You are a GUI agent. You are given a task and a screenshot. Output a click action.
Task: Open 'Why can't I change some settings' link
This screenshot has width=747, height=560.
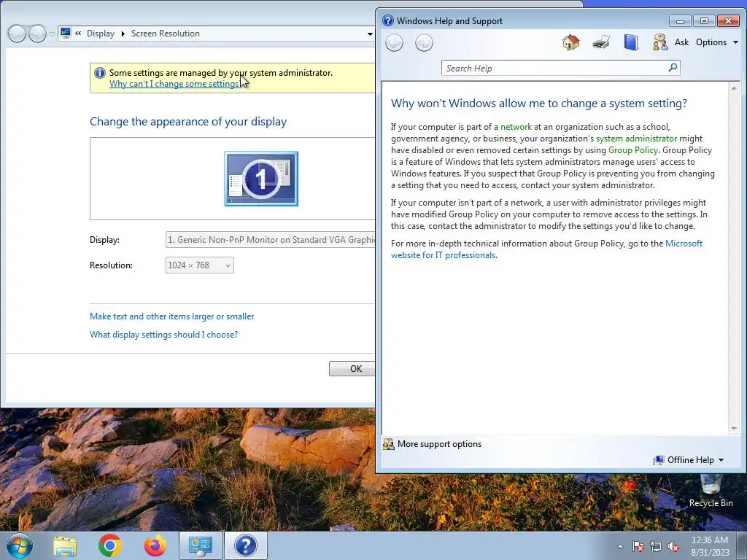tap(175, 84)
